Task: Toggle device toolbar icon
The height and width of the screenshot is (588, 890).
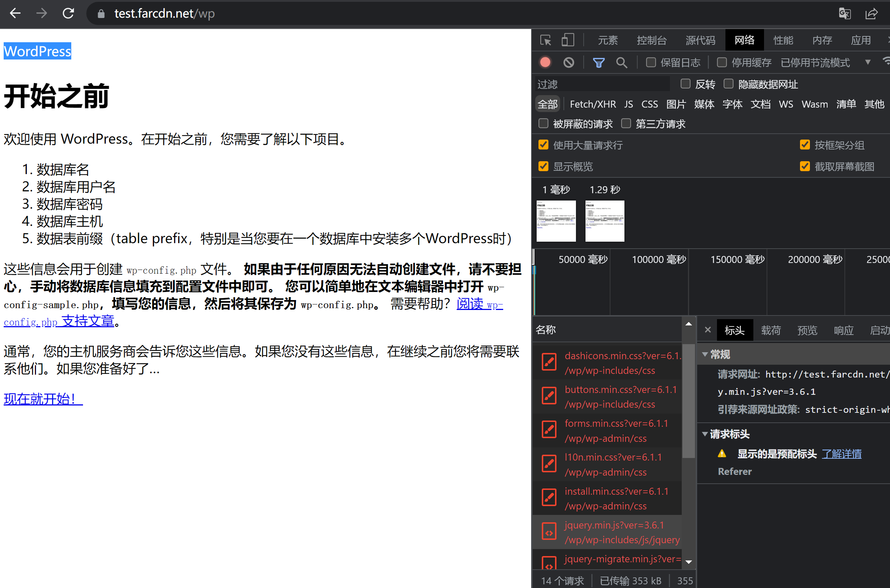Action: tap(567, 40)
